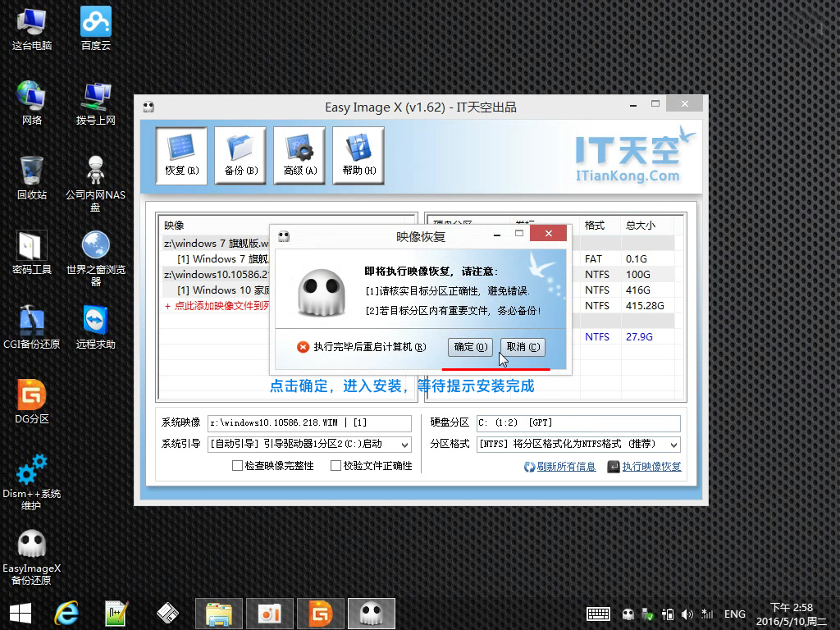This screenshot has height=630, width=840.
Task: Enable the 校验文件正确性 checkbox
Action: tap(336, 466)
